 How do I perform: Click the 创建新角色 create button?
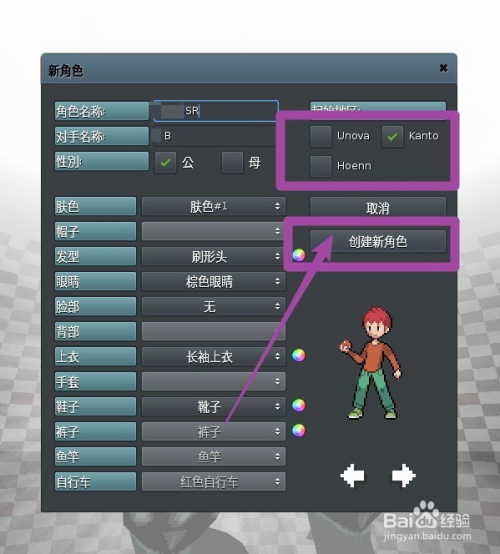[x=378, y=241]
